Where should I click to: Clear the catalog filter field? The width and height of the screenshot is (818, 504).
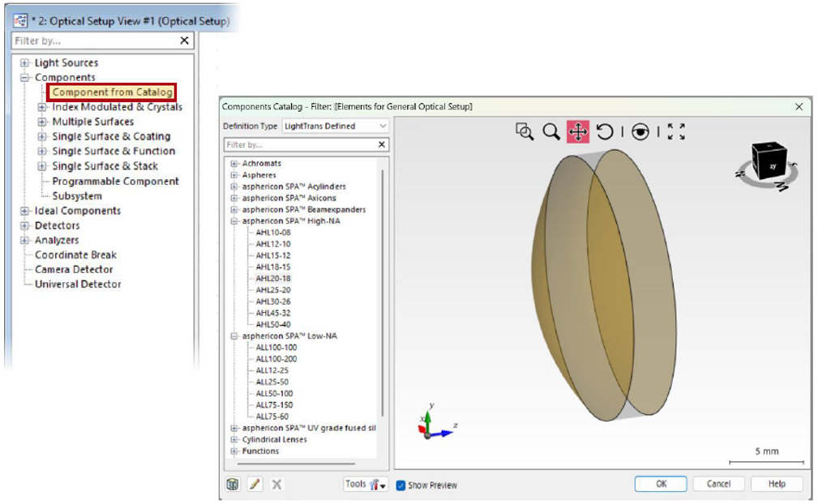pos(382,144)
